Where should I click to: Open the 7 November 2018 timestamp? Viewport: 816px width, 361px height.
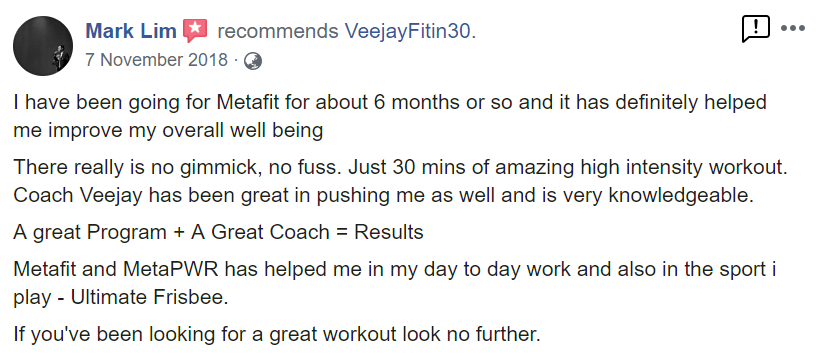click(157, 60)
